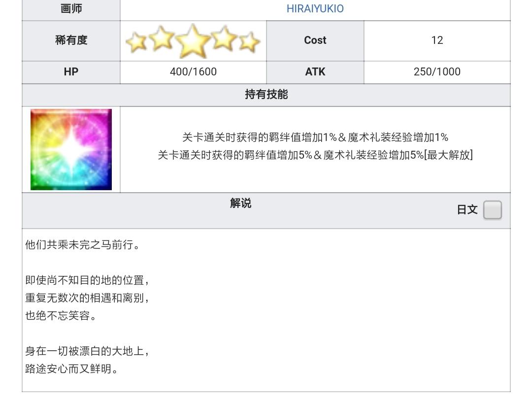Click the rainbow skill icon image
Screen dimensions: 532x402
click(71, 149)
